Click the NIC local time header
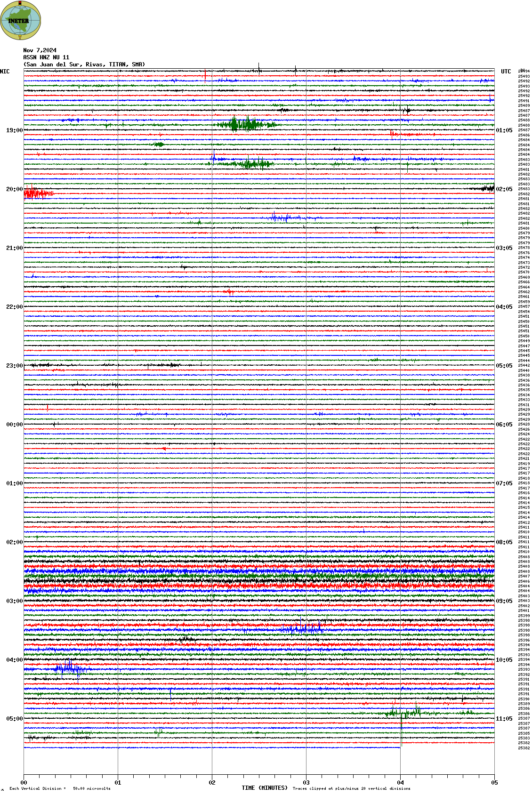Screen dimensions: 532x795 pos(5,72)
